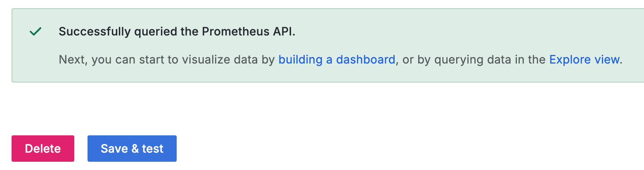This screenshot has width=644, height=170.
Task: Click the red Delete button
Action: pos(43,149)
